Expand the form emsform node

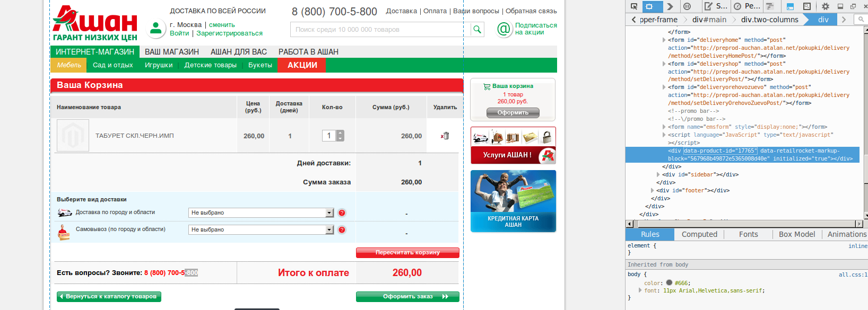664,127
